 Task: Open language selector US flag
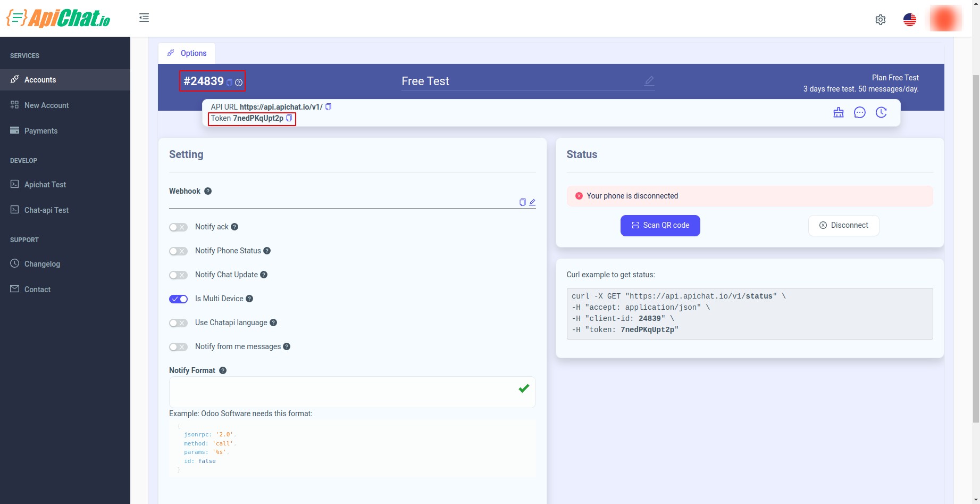click(x=910, y=20)
